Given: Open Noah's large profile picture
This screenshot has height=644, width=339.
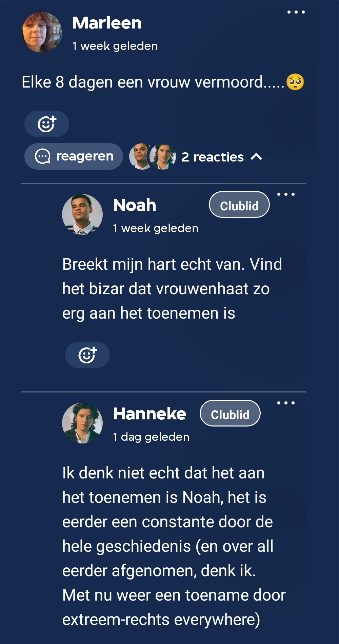Looking at the screenshot, I should (x=82, y=214).
